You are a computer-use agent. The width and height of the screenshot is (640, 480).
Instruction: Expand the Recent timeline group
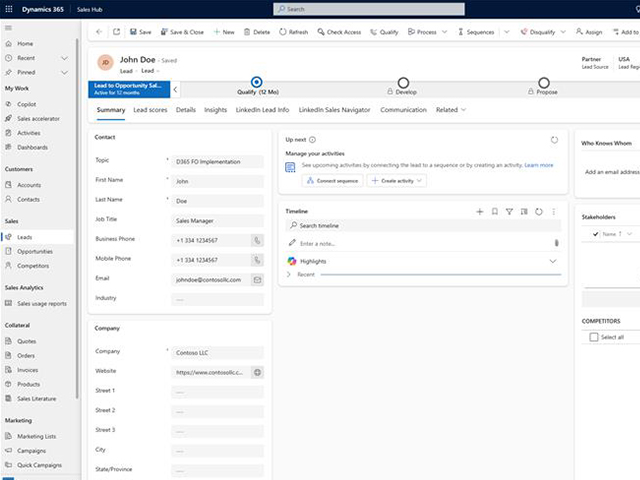tap(289, 274)
